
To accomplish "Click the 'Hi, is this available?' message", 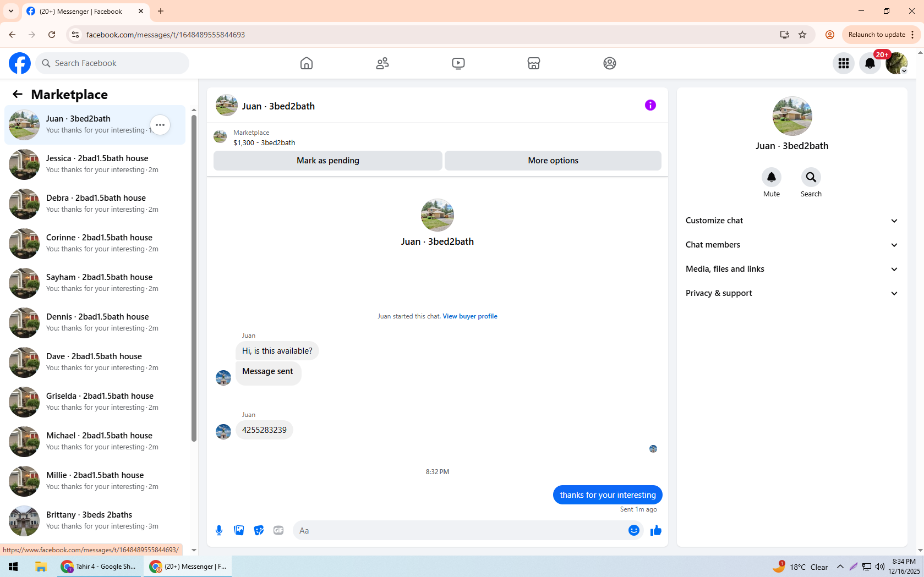I will click(277, 351).
